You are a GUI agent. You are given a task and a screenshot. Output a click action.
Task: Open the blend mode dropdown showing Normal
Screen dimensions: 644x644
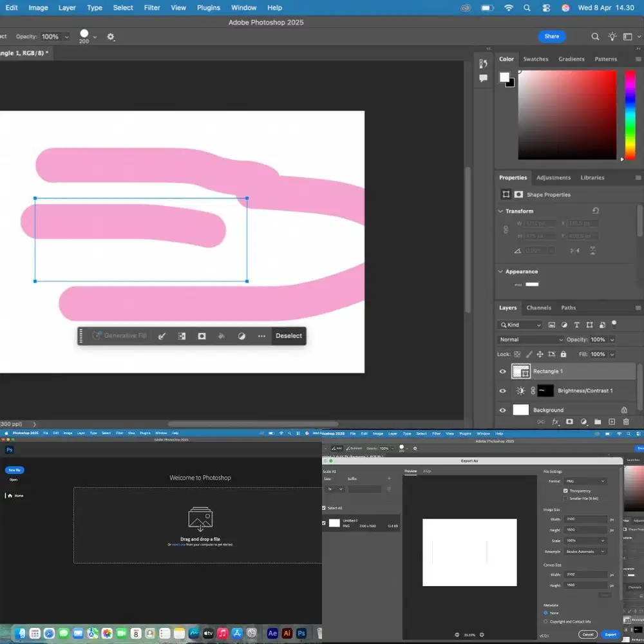click(529, 339)
